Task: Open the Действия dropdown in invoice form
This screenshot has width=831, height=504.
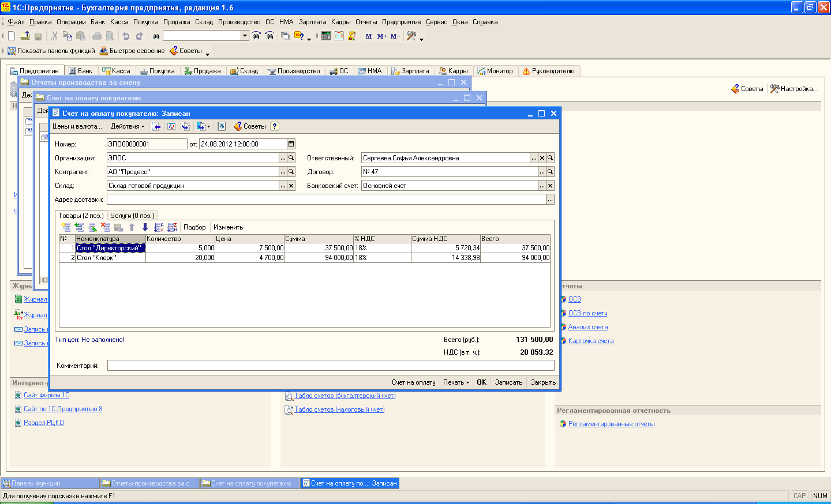Action: [x=128, y=126]
